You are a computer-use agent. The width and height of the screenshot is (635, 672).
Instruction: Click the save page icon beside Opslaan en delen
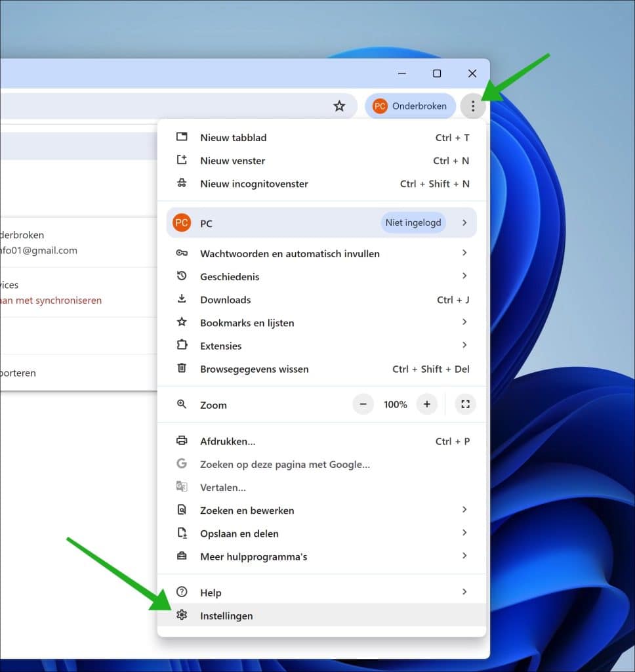[x=182, y=533]
